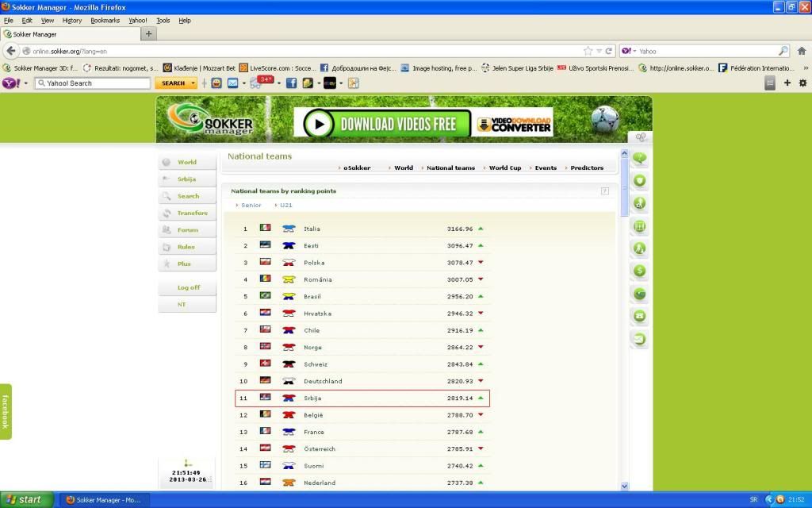The width and height of the screenshot is (812, 508).
Task: Click the Log off button
Action: pyautogui.click(x=187, y=287)
